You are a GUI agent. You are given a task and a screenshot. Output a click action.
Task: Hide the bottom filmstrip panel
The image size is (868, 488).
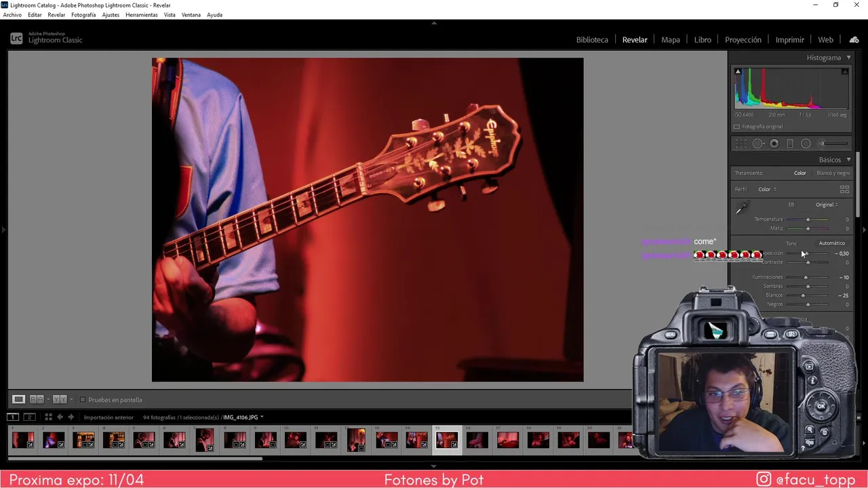pos(434,466)
